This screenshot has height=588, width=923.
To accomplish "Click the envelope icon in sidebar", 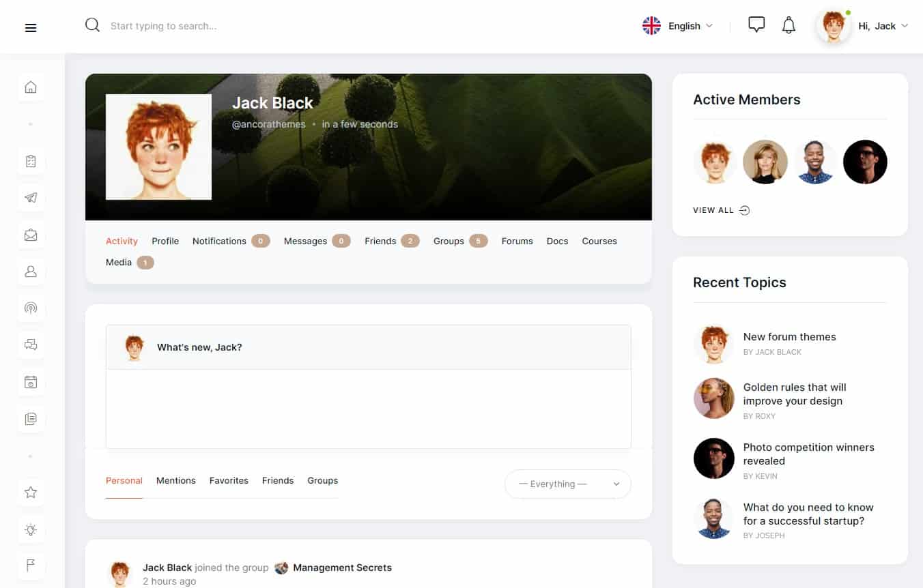I will pos(31,235).
